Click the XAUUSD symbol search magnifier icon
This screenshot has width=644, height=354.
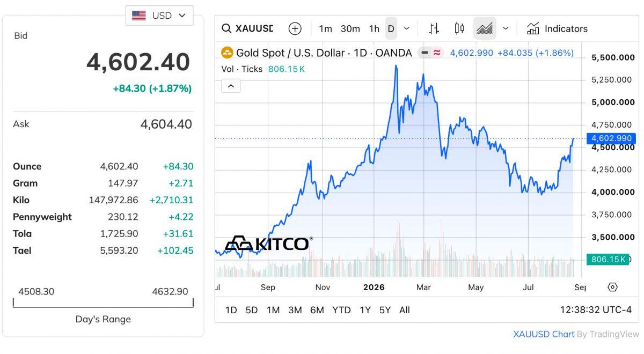[226, 29]
